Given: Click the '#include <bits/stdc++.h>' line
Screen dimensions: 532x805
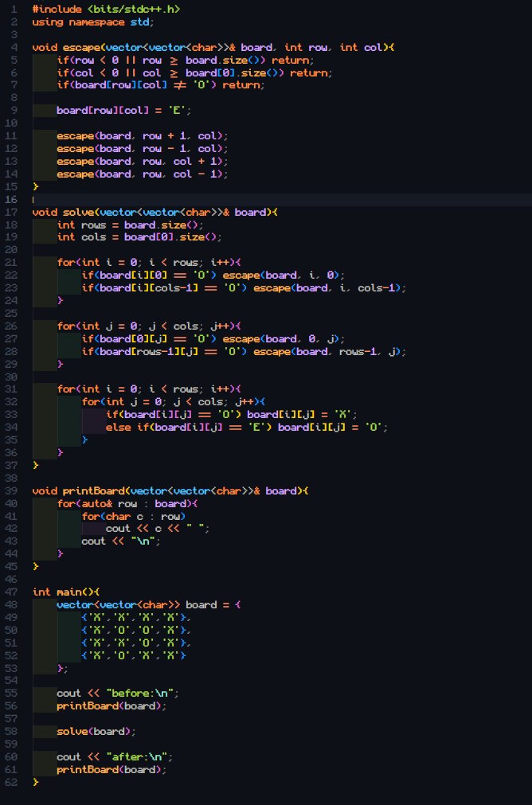Looking at the screenshot, I should (106, 10).
